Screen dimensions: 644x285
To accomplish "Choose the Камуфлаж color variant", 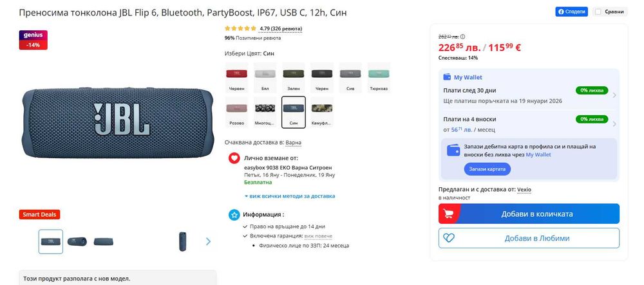I will pyautogui.click(x=322, y=112).
